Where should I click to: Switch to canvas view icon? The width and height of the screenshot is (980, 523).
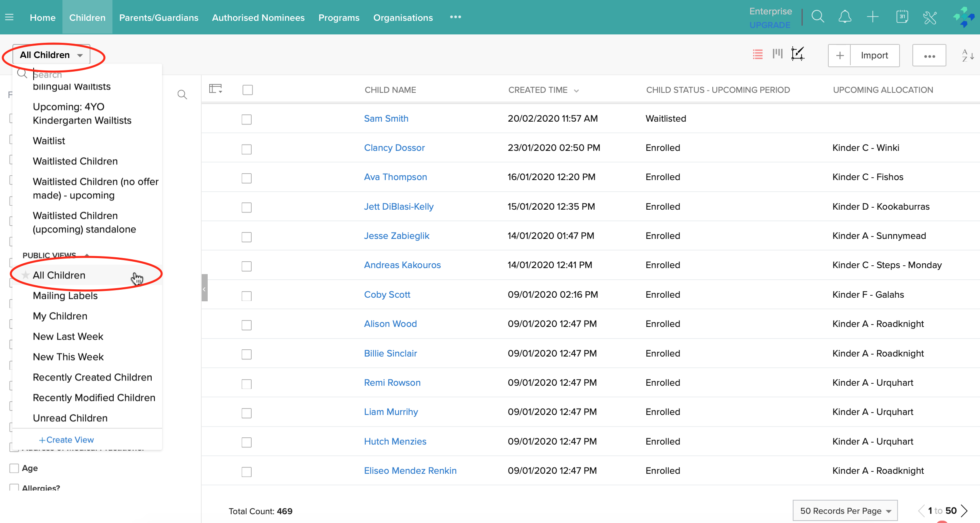[798, 54]
